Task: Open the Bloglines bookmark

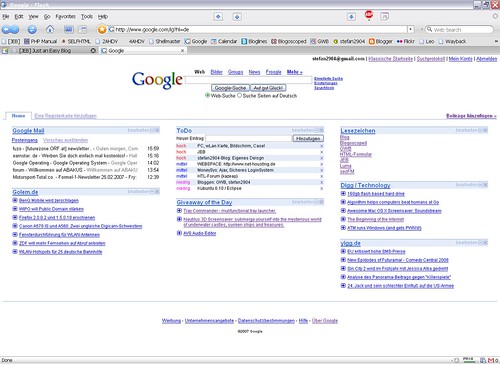Action: pyautogui.click(x=254, y=41)
